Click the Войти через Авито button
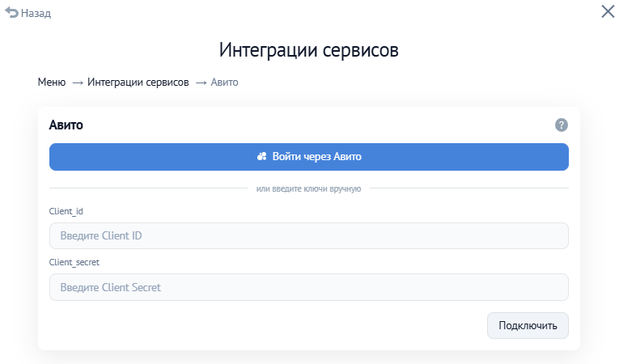This screenshot has width=619, height=364. [309, 157]
